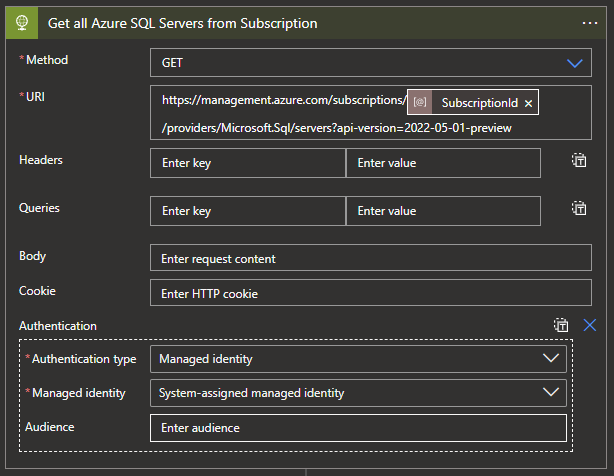Click the Body request content field
The height and width of the screenshot is (476, 614).
coord(371,258)
